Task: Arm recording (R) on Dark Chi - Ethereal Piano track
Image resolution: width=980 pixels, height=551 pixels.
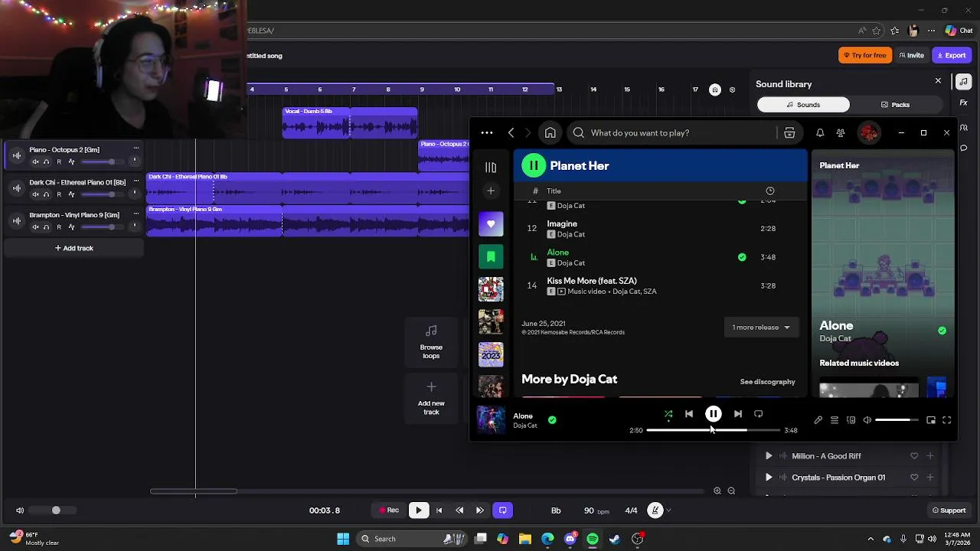Action: (59, 194)
